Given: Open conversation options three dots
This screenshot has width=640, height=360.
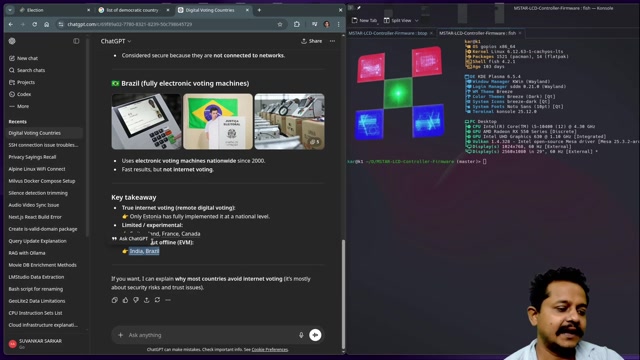Looking at the screenshot, I should click(332, 41).
